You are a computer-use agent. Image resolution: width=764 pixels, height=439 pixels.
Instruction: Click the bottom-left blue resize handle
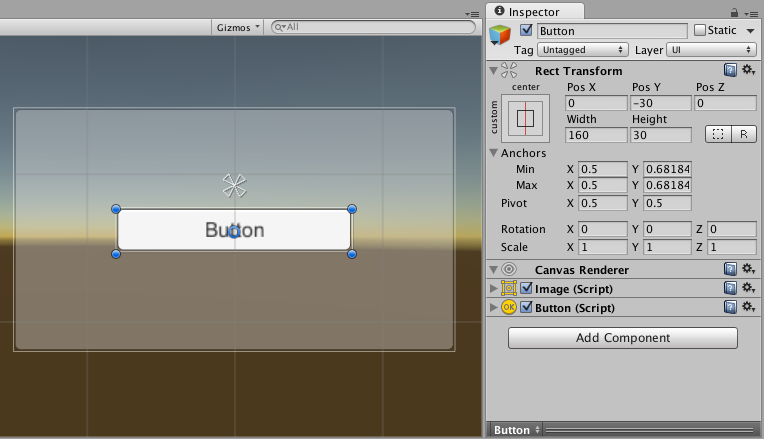click(x=115, y=254)
